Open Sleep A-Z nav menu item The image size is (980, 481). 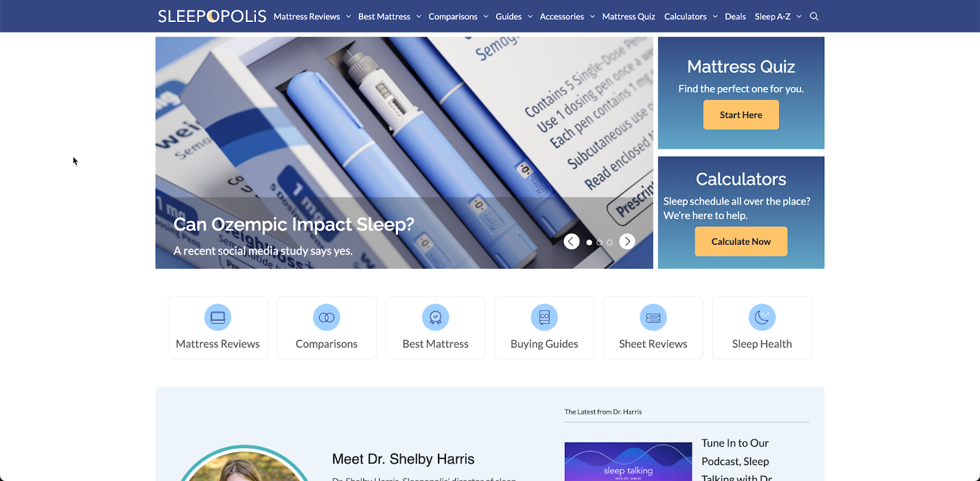[x=772, y=17]
